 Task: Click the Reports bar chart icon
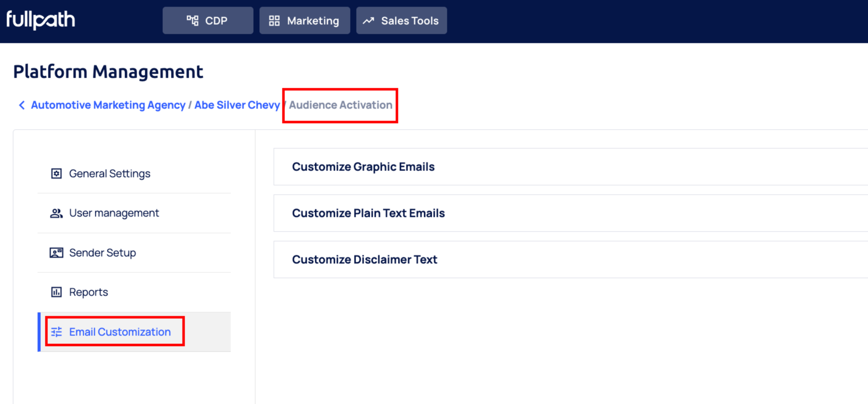[56, 292]
